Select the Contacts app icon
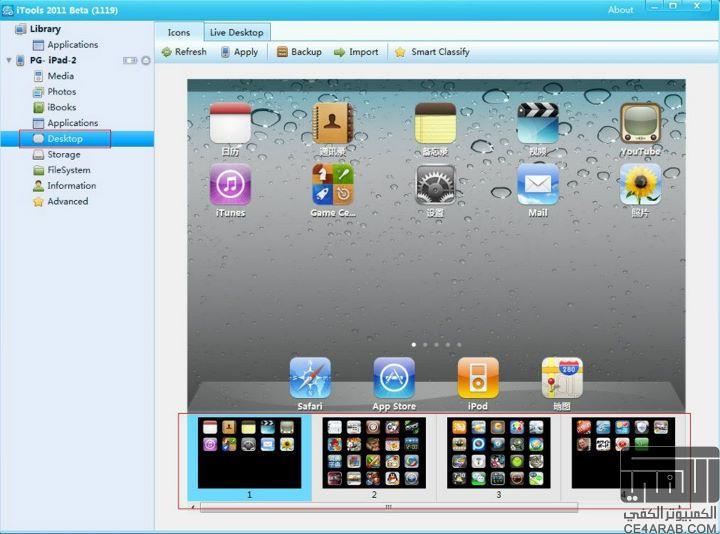720x534 pixels. [332, 124]
